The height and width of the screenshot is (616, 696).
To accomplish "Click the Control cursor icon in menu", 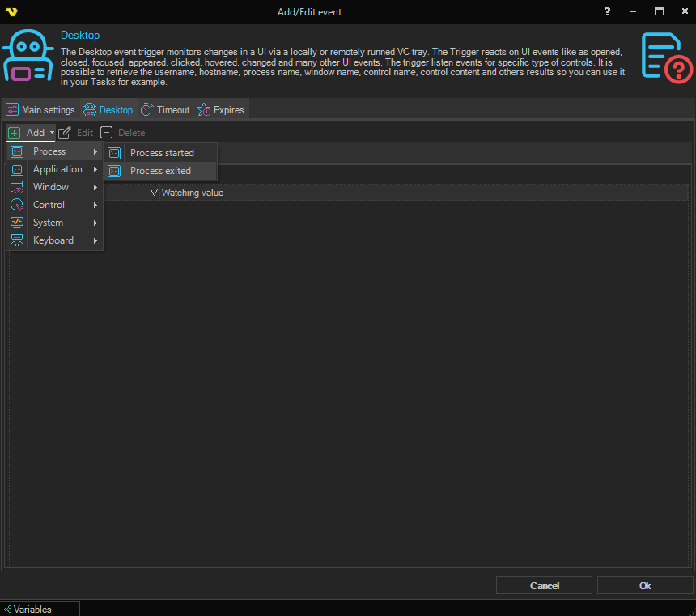I will tap(17, 205).
